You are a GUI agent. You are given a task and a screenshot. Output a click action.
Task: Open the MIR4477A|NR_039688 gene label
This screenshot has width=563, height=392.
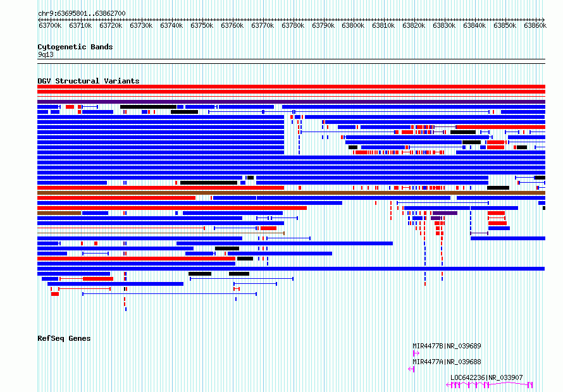click(x=447, y=362)
